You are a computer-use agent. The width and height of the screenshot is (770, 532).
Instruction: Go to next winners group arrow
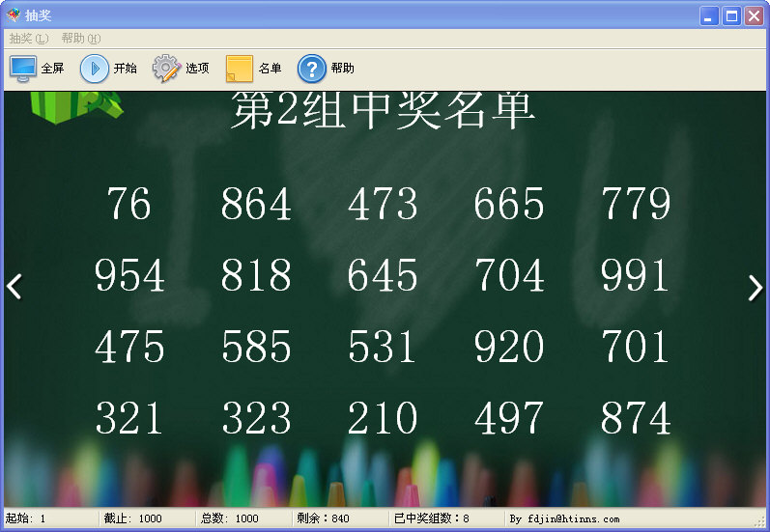click(755, 288)
